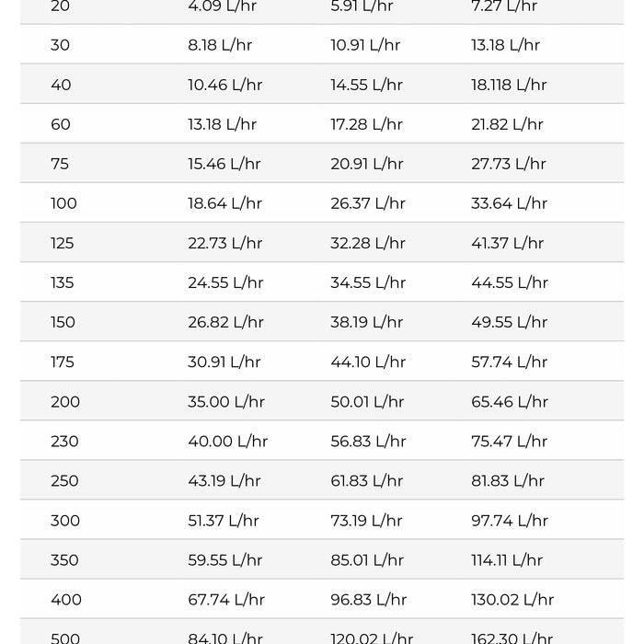
Task: Click the 44.10 L/hr value
Action: pos(368,362)
